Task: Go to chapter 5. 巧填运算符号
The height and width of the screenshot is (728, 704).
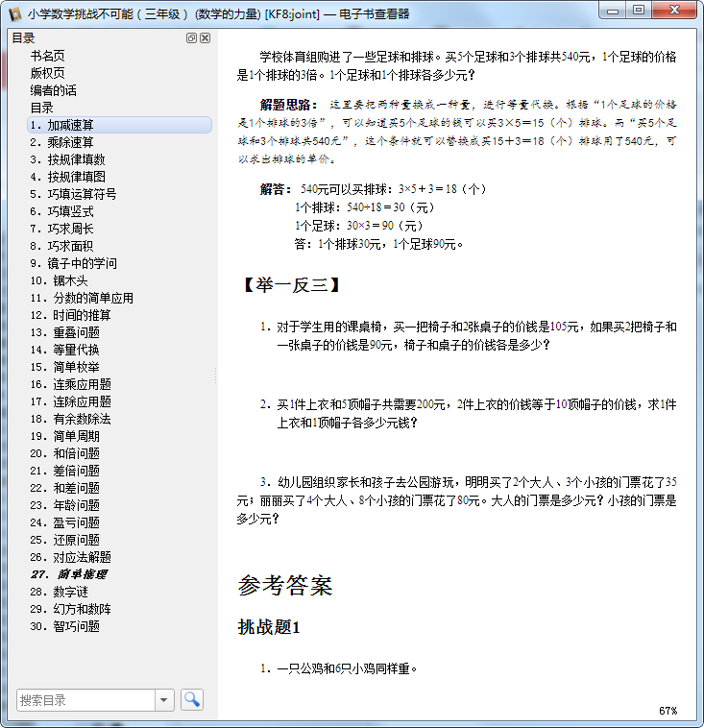Action: 73,194
